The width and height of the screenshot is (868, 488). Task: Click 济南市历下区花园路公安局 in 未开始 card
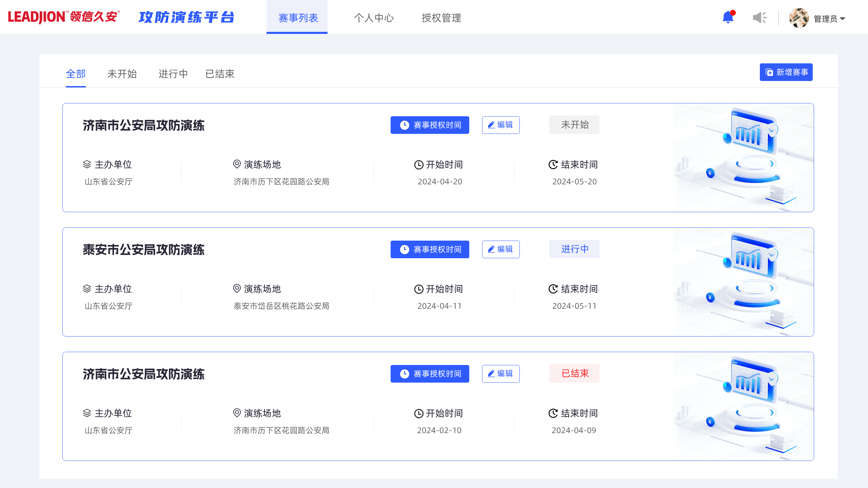[x=281, y=182]
